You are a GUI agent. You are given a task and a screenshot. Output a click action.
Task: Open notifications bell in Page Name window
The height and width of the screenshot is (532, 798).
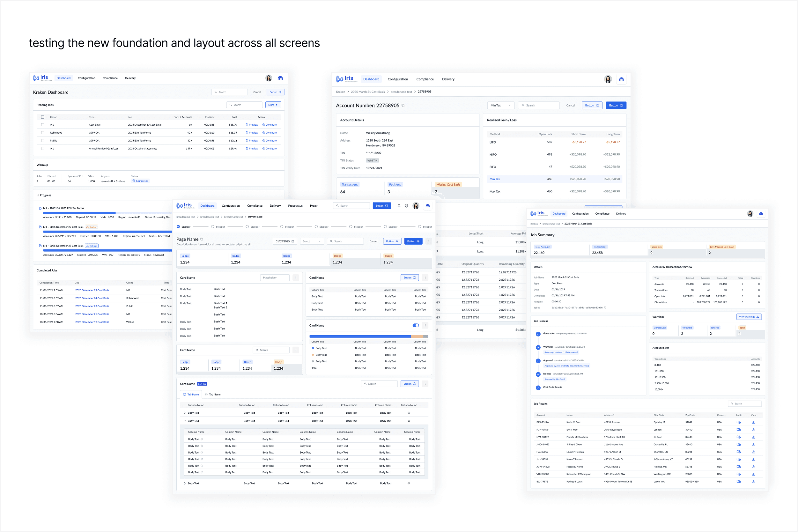pos(399,206)
